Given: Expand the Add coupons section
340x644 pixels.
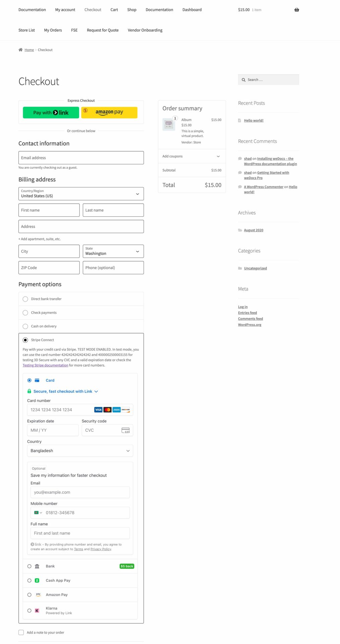Looking at the screenshot, I should point(192,156).
